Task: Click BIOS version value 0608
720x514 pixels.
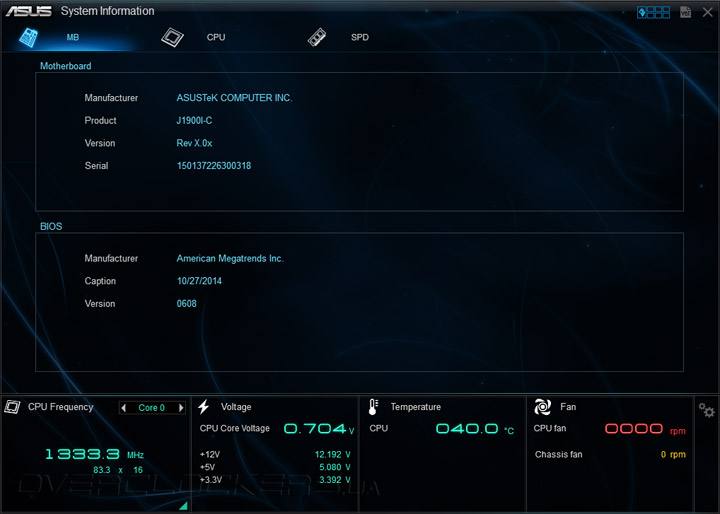Action: pos(186,303)
